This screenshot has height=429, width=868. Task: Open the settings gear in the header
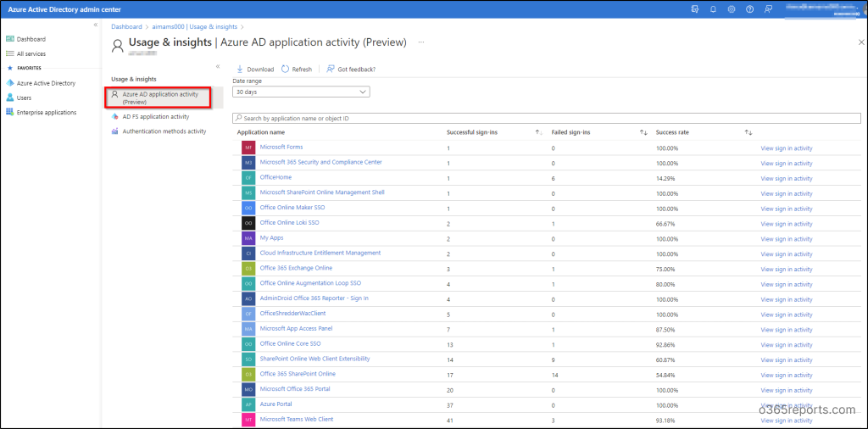click(x=732, y=9)
